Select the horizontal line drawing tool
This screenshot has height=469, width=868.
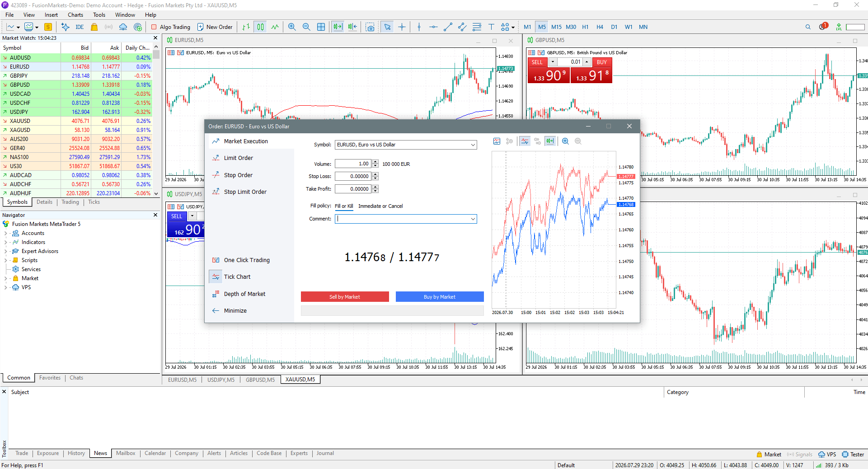click(x=433, y=27)
